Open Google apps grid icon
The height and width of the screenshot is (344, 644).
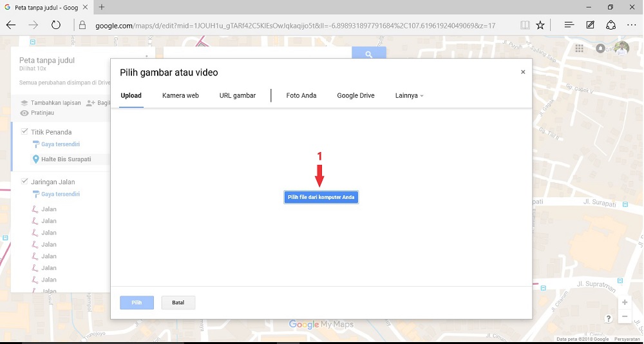(579, 48)
